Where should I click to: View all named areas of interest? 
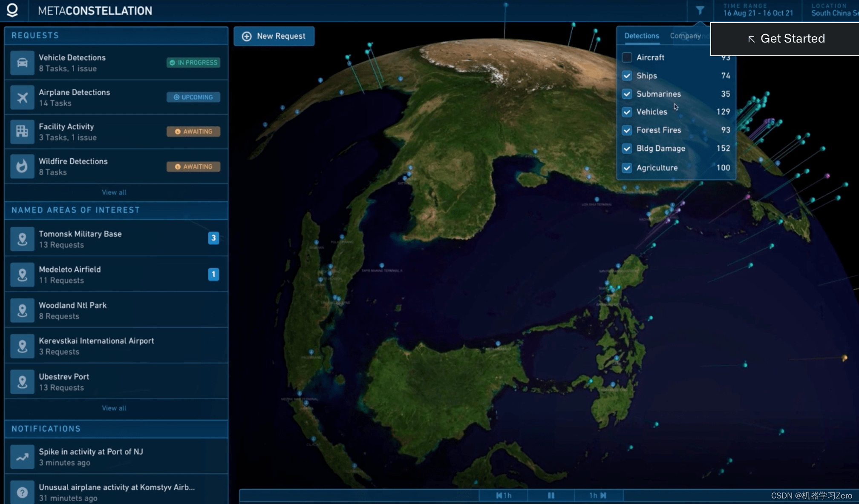coord(114,408)
